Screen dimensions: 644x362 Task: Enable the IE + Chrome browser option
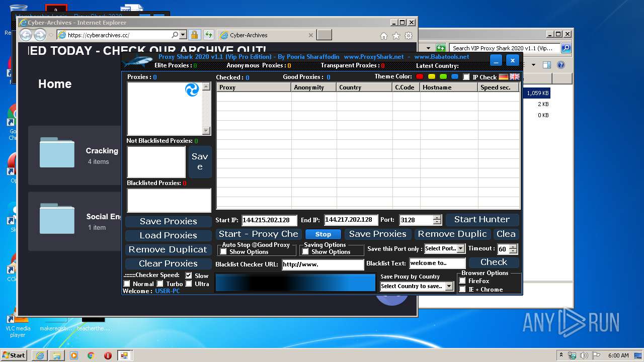462,289
